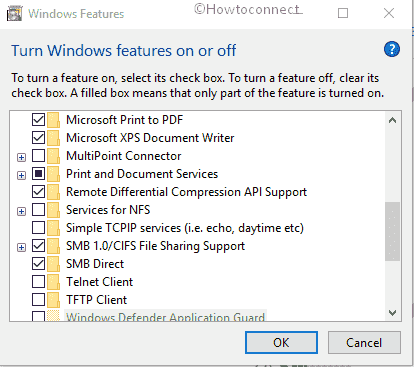Click folder icon beside TFTP Client
This screenshot has width=414, height=367.
pyautogui.click(x=53, y=300)
